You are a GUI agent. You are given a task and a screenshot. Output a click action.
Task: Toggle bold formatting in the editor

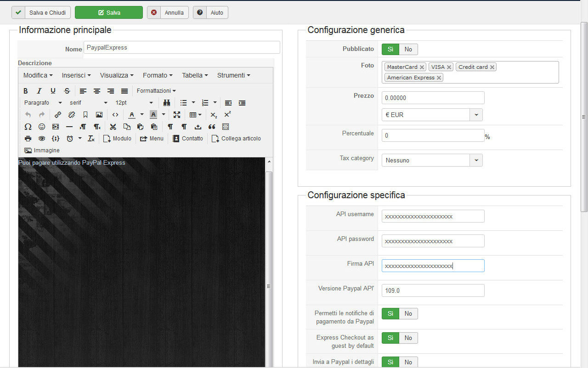click(x=26, y=91)
